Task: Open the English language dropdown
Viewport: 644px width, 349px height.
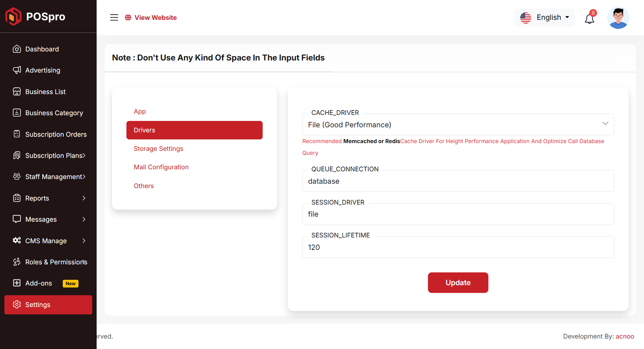Action: point(545,17)
